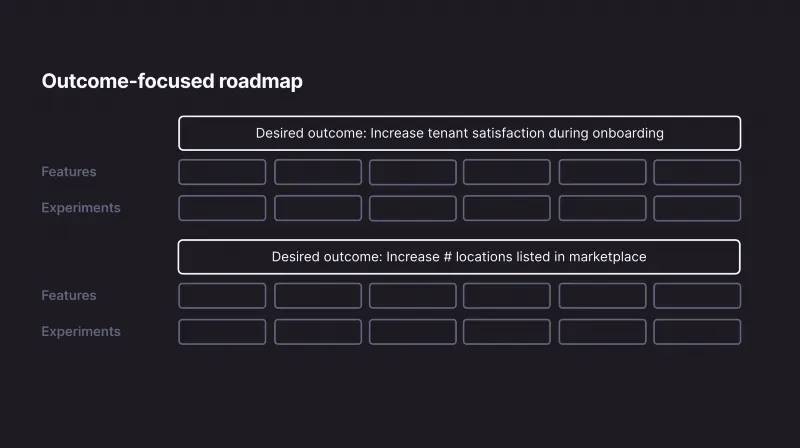Select fourth Features box under marketplace outcome
Image resolution: width=800 pixels, height=448 pixels.
506,296
